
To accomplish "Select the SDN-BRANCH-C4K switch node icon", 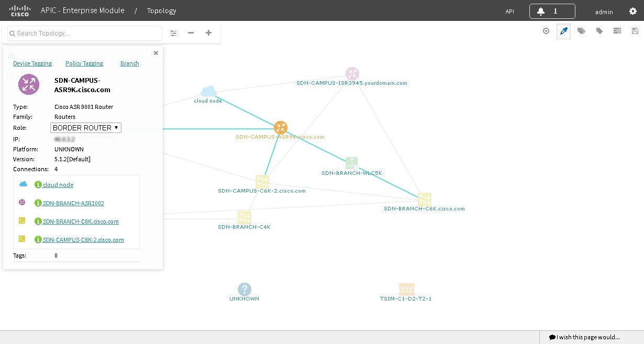I will (245, 217).
